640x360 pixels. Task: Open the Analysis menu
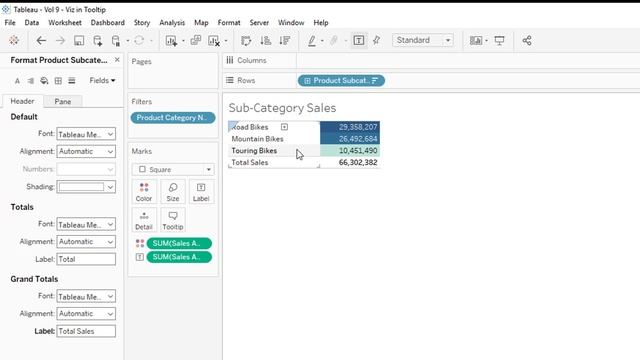coord(172,22)
